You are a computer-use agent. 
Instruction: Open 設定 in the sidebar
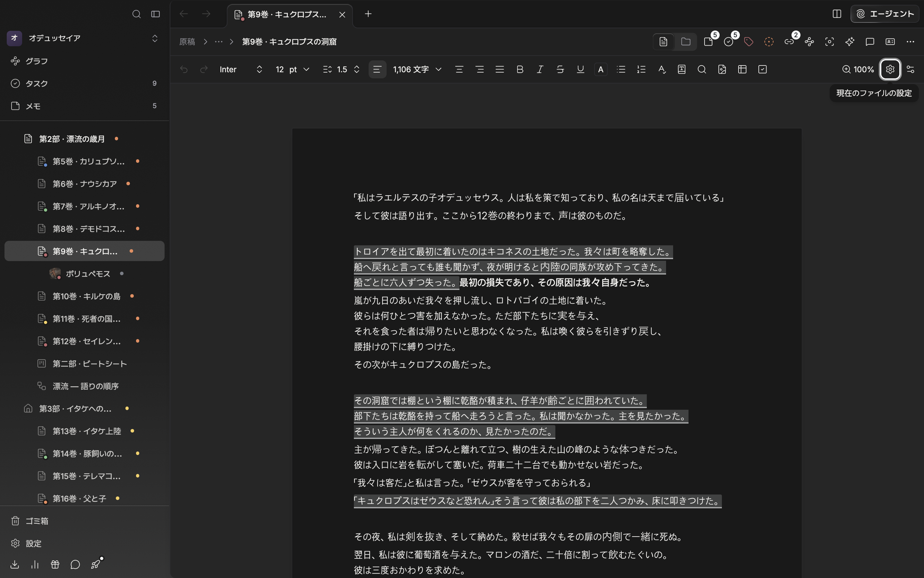coord(84,543)
